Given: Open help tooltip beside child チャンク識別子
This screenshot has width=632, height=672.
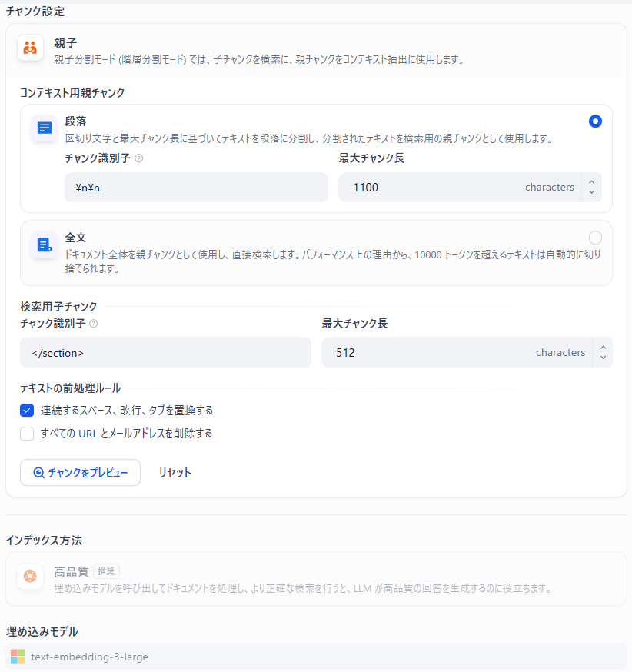Looking at the screenshot, I should point(93,324).
